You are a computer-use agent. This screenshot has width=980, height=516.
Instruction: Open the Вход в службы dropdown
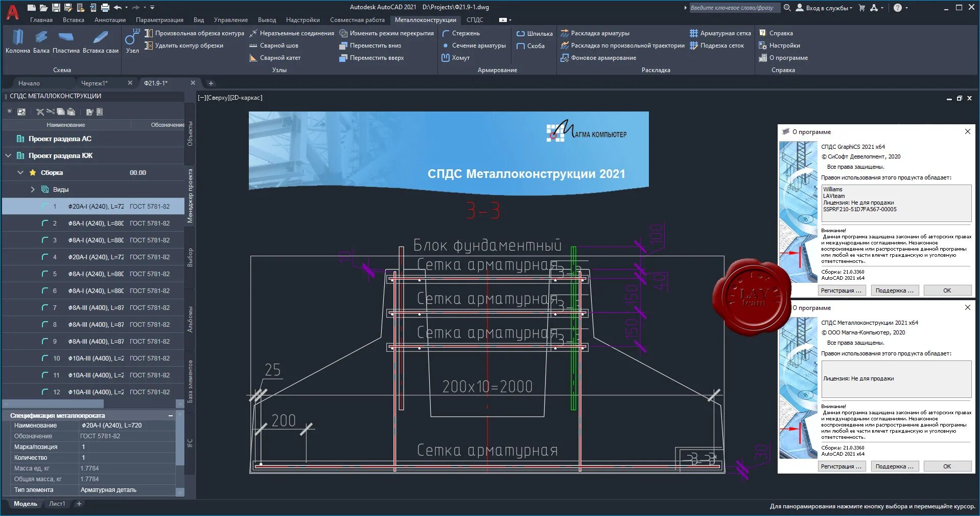pos(824,8)
